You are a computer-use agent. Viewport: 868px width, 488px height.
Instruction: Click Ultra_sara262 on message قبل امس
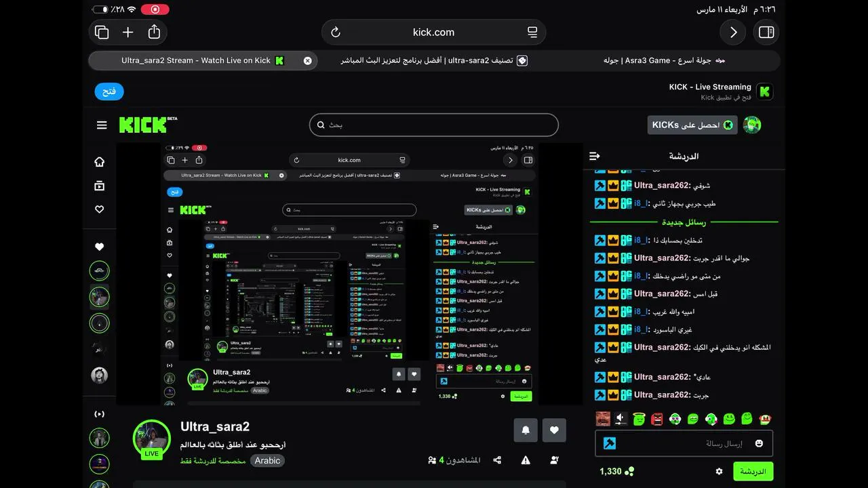[661, 293]
